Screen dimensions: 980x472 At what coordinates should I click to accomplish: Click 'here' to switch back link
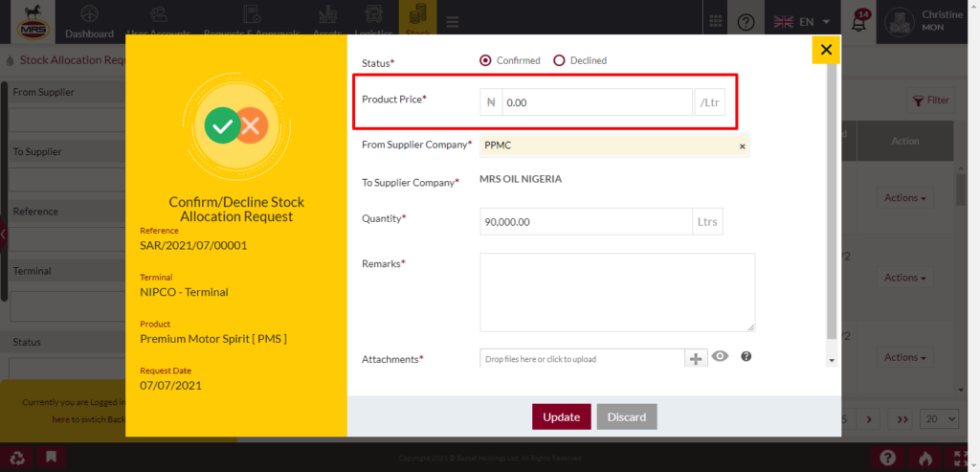coord(60,419)
